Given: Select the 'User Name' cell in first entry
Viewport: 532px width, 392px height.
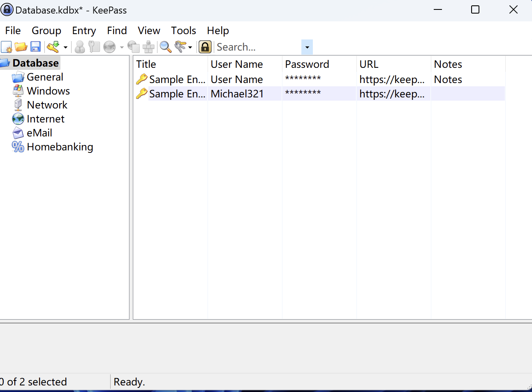Looking at the screenshot, I should click(237, 79).
